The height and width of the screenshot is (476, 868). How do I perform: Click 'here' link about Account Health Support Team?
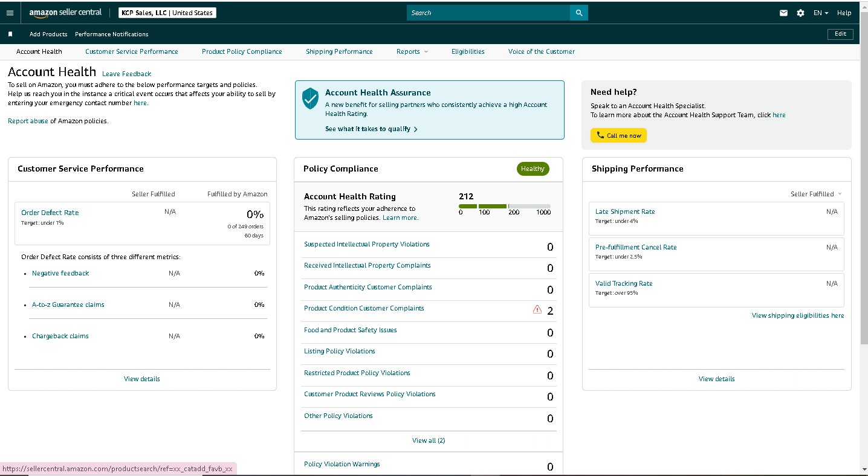779,115
